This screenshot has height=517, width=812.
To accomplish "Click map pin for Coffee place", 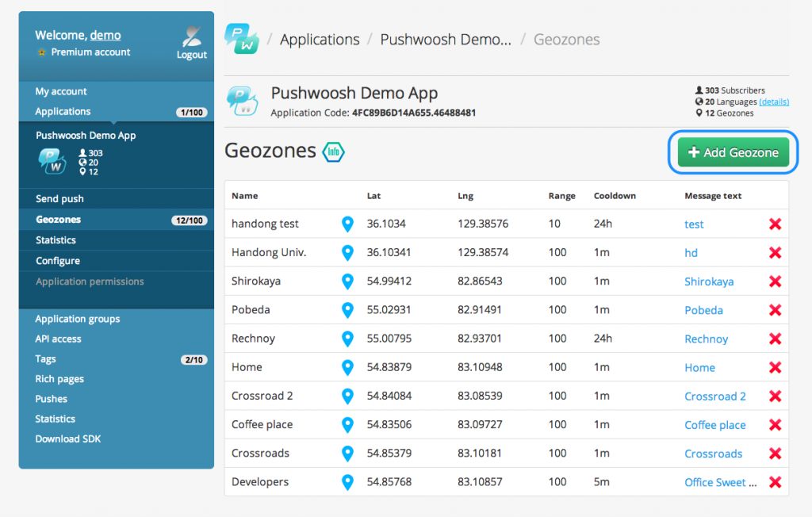I will (347, 425).
